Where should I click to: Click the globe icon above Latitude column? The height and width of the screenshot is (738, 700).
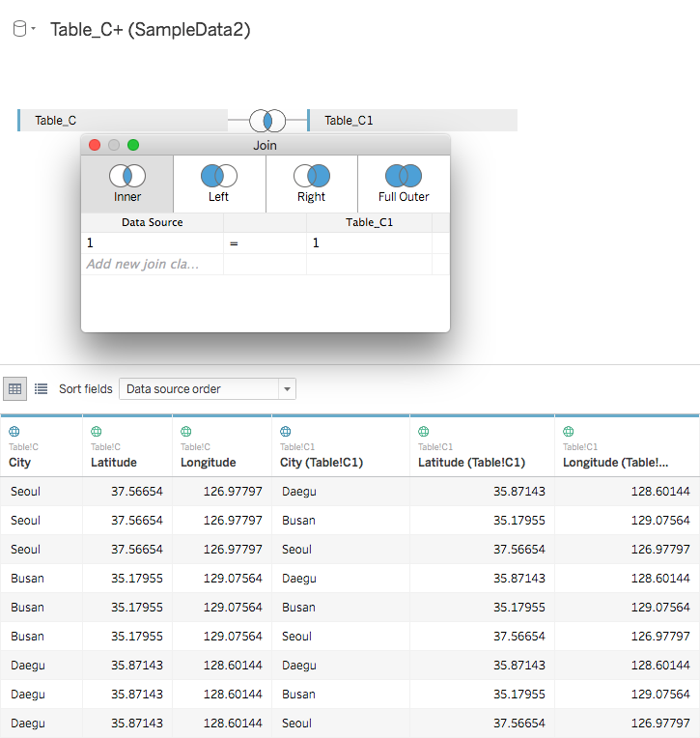pos(97,431)
